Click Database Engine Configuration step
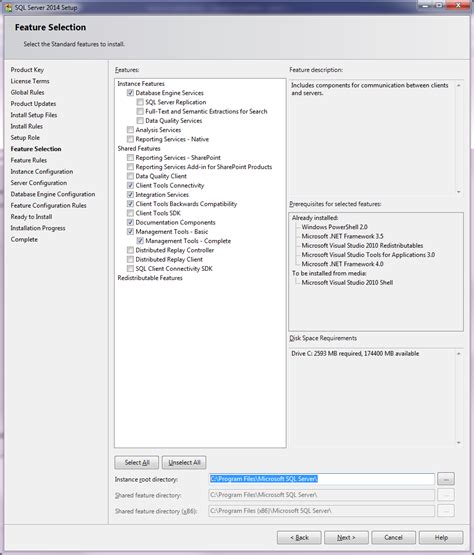This screenshot has height=555, width=474. 53,194
